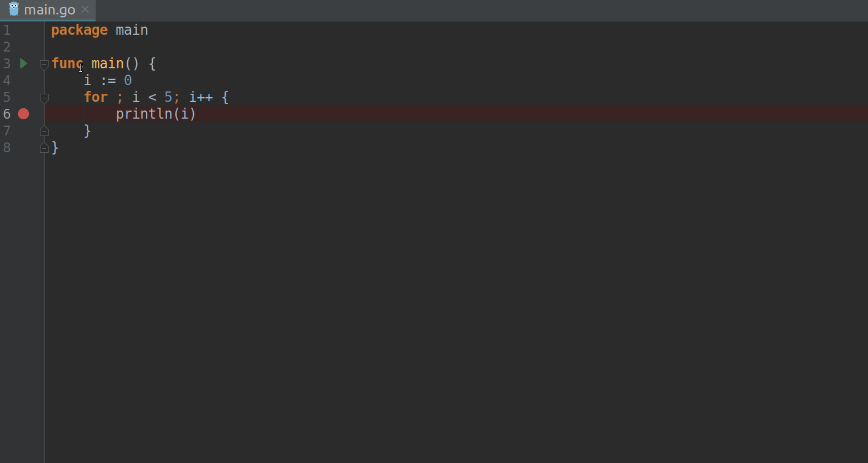Collapse the func main fold marker
Screen dimensions: 868x463
point(44,64)
